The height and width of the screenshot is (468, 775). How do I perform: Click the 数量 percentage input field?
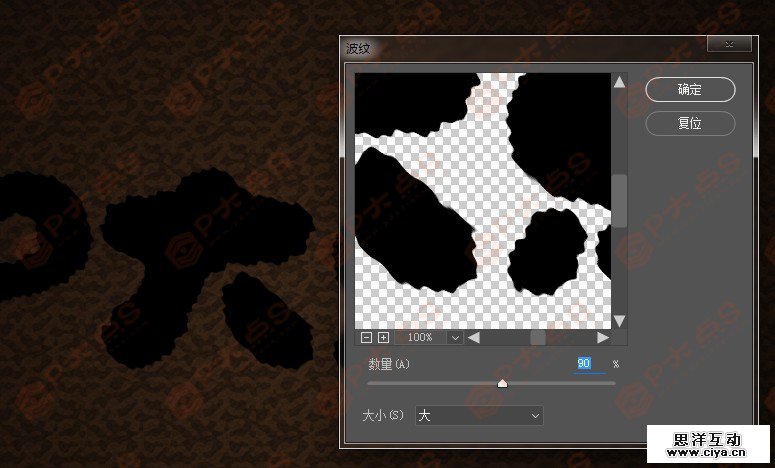(590, 363)
